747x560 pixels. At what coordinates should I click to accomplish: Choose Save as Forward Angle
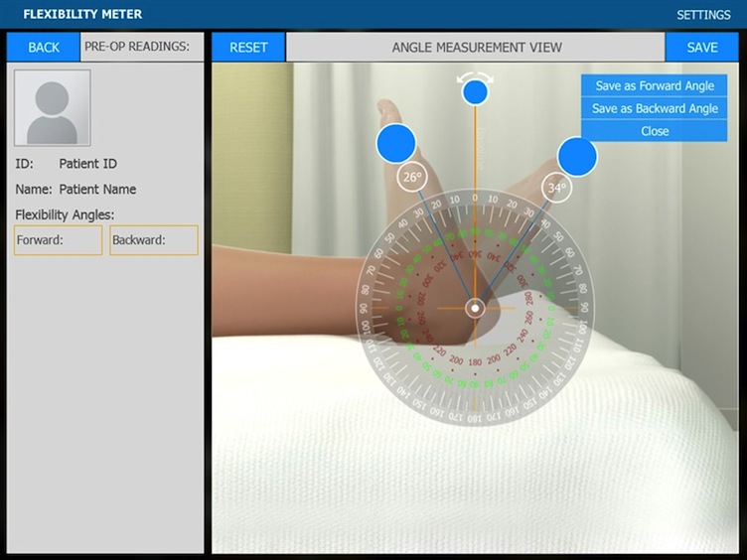coord(654,85)
